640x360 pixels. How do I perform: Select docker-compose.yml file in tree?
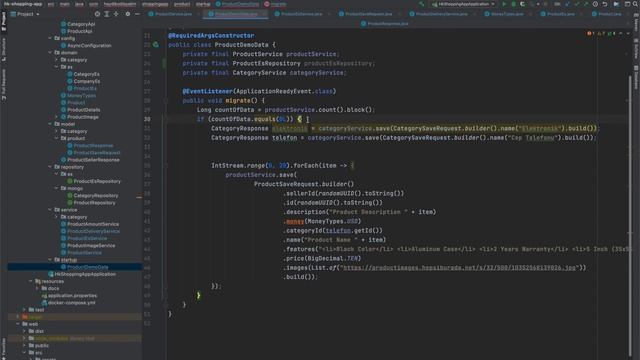coord(71,303)
